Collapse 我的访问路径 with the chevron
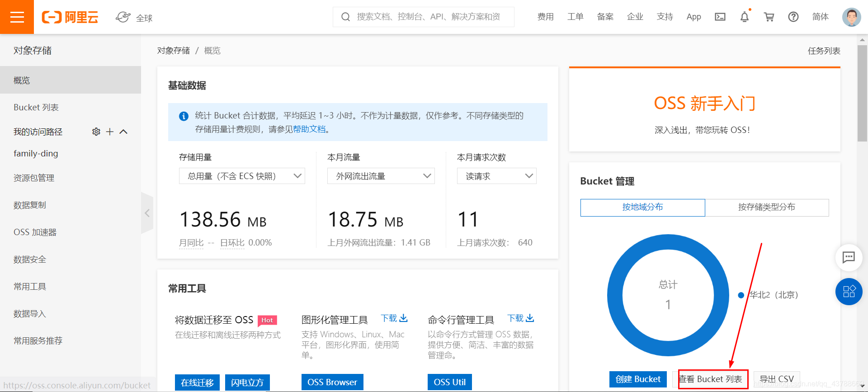This screenshot has width=868, height=392. click(123, 132)
